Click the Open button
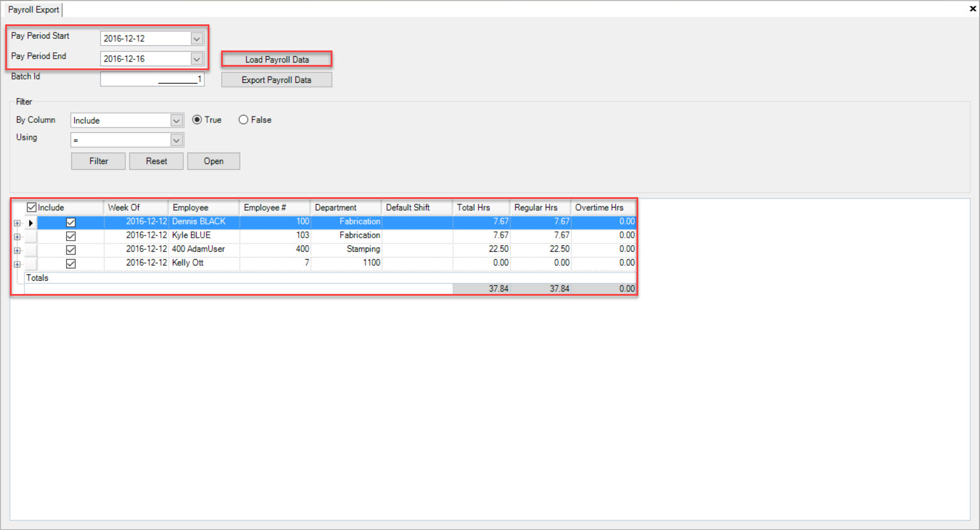The width and height of the screenshot is (980, 530). pyautogui.click(x=214, y=161)
